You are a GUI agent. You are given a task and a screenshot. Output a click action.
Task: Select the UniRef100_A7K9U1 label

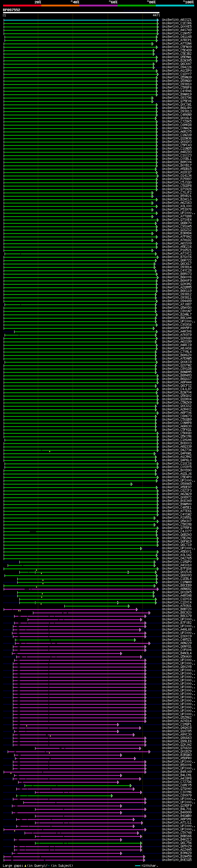coord(177,606)
